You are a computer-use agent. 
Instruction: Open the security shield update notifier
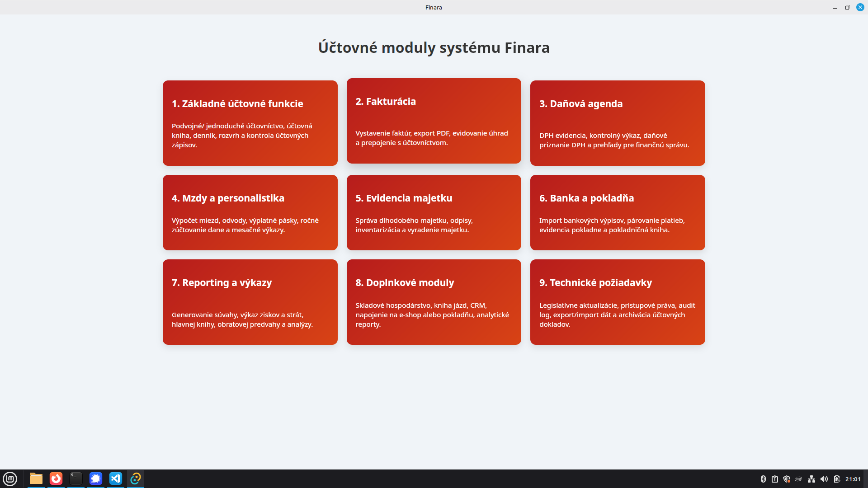787,479
